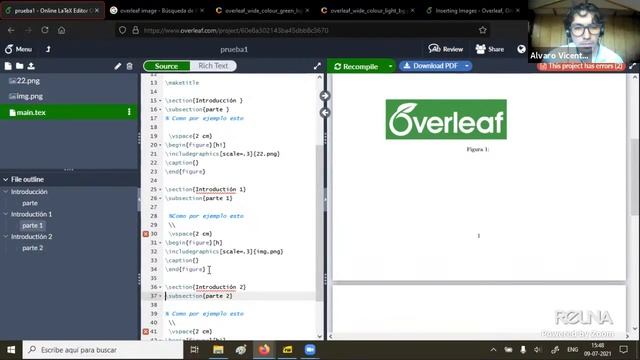Open Task View on taskbar
This screenshot has height=360, width=640.
point(194,350)
